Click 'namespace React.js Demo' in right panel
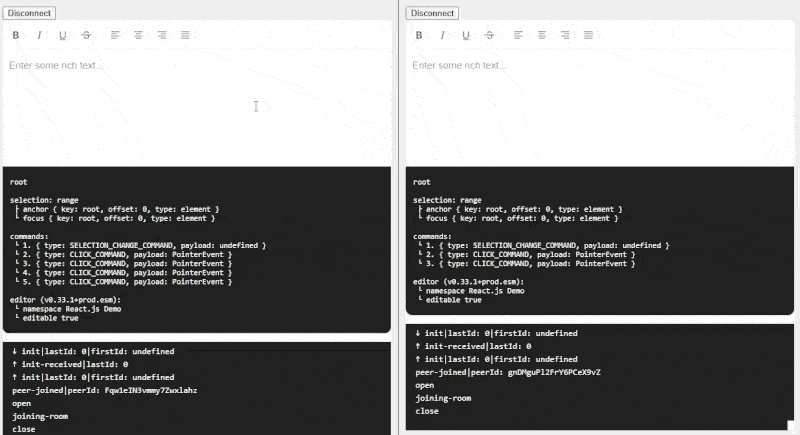This screenshot has height=435, width=800. click(474, 291)
